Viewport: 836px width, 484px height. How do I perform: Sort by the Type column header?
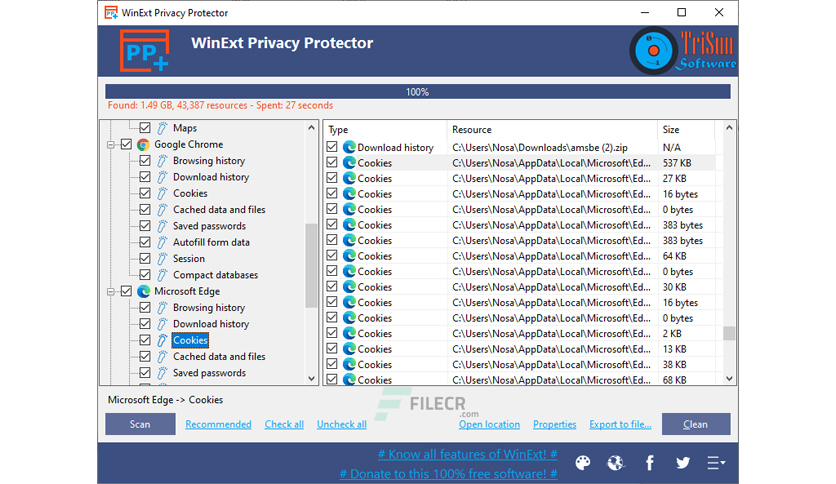pos(385,130)
